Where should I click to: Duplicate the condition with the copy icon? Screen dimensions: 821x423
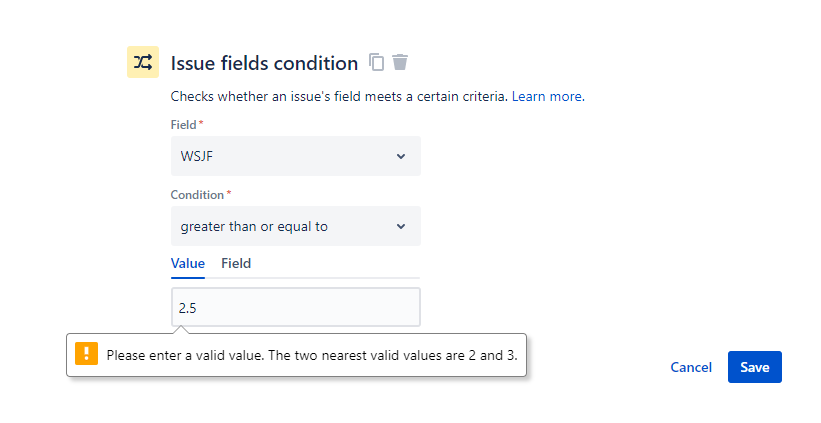(x=376, y=62)
